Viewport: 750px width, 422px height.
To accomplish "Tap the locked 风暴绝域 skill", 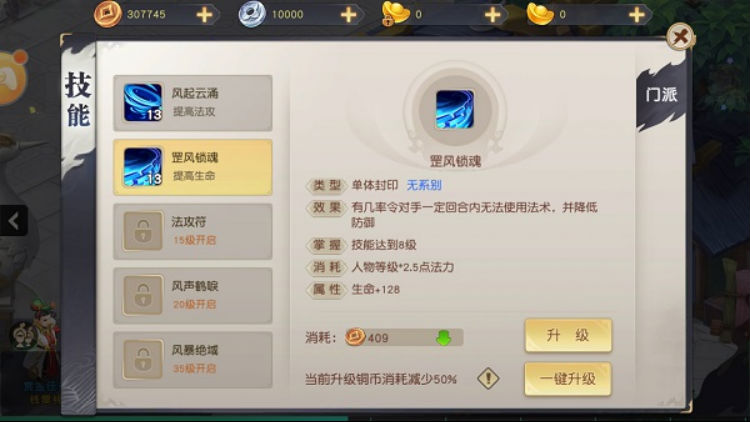I will (x=193, y=360).
